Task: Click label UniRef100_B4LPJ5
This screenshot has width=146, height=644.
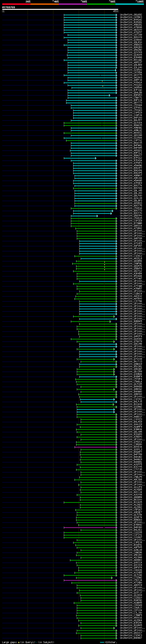Action: point(131,401)
